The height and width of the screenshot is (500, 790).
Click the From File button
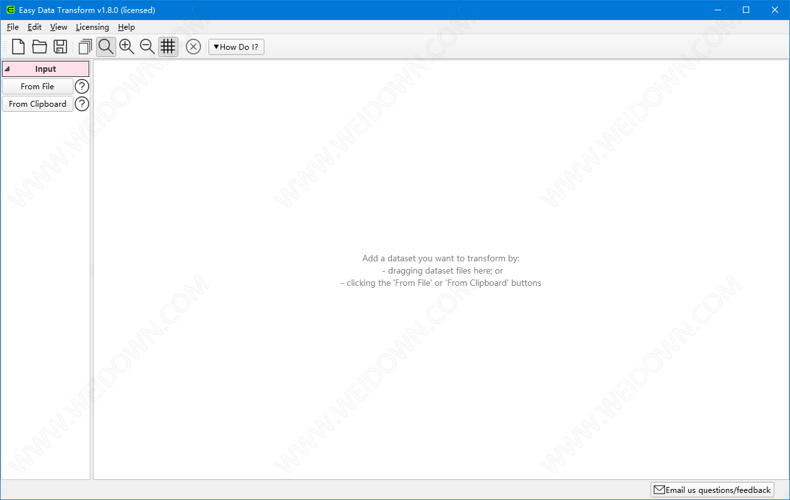pos(37,87)
